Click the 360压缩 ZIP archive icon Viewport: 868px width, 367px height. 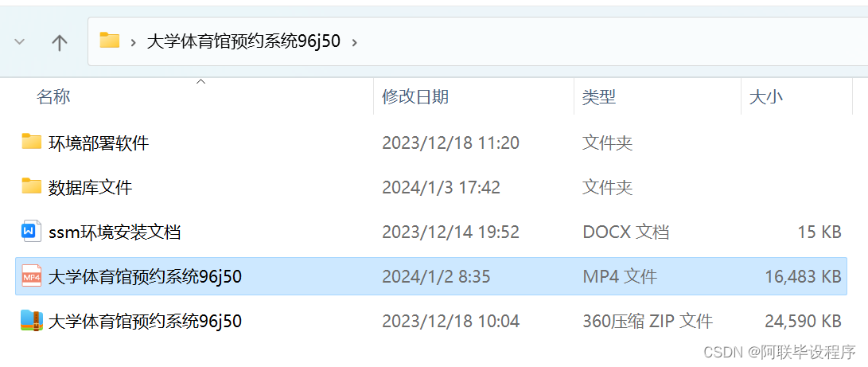32,320
